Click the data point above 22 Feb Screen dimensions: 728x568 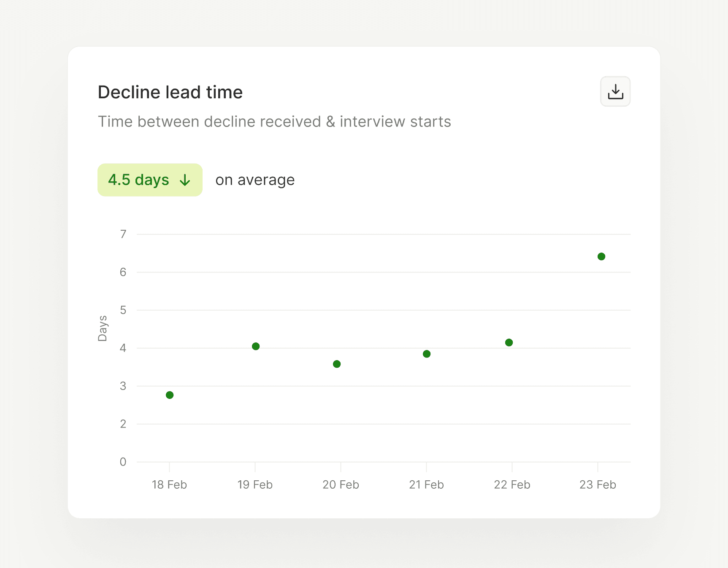509,342
